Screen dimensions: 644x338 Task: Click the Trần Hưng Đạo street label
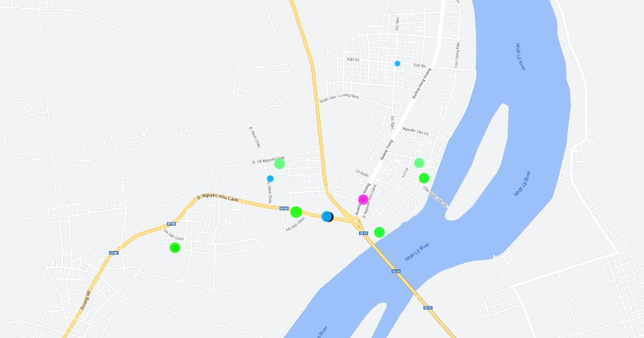point(457,54)
